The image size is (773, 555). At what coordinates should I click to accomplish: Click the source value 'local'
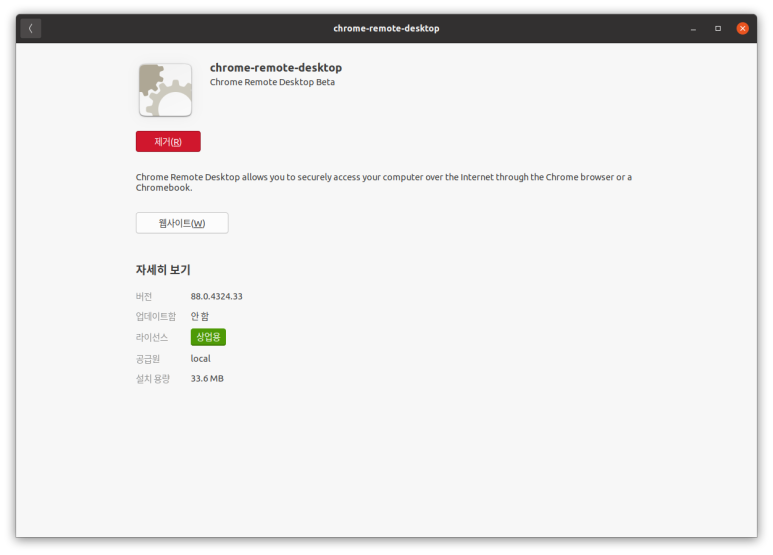tap(201, 359)
